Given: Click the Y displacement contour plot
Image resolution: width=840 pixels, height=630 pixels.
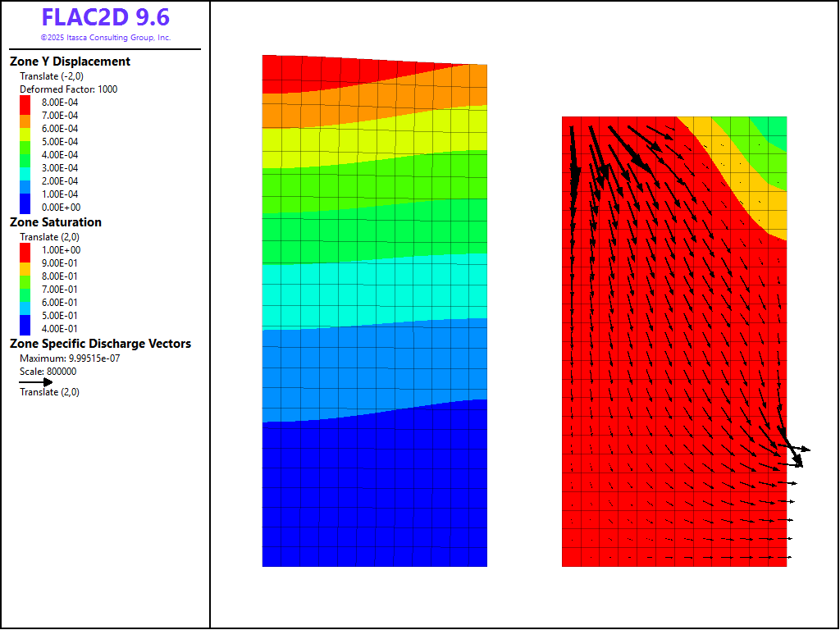Looking at the screenshot, I should pyautogui.click(x=374, y=312).
